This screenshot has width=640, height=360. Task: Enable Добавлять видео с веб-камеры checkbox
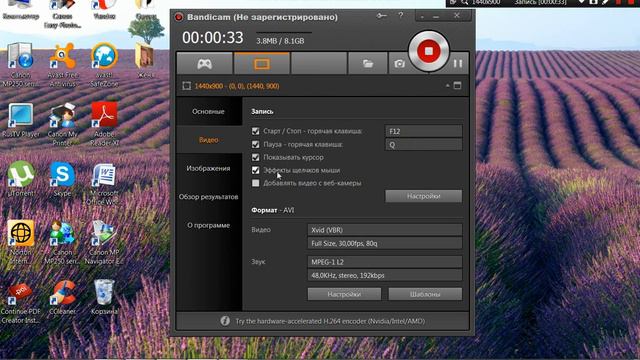coord(256,183)
